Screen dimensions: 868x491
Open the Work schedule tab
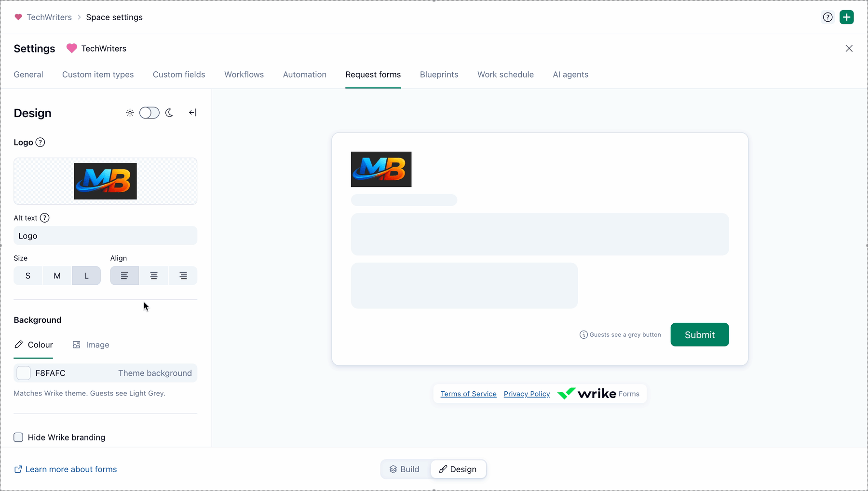[x=505, y=75]
